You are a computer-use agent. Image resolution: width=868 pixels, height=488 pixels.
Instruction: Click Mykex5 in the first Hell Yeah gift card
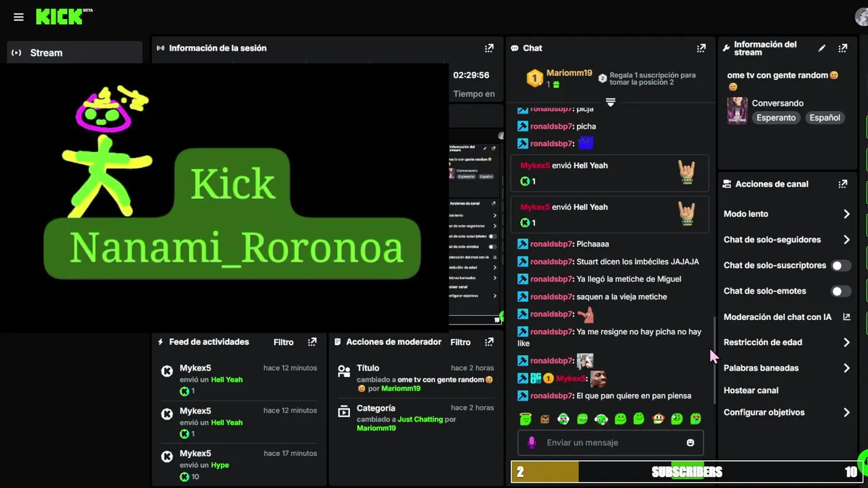(535, 165)
